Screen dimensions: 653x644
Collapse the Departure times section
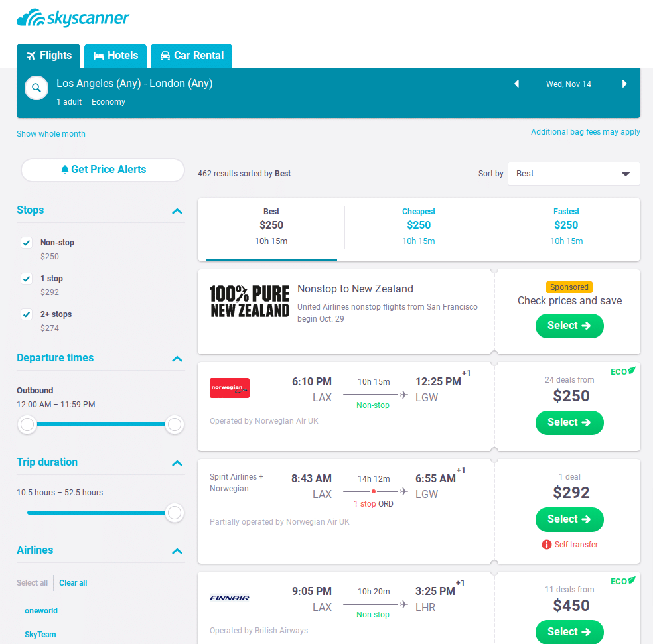pos(177,359)
